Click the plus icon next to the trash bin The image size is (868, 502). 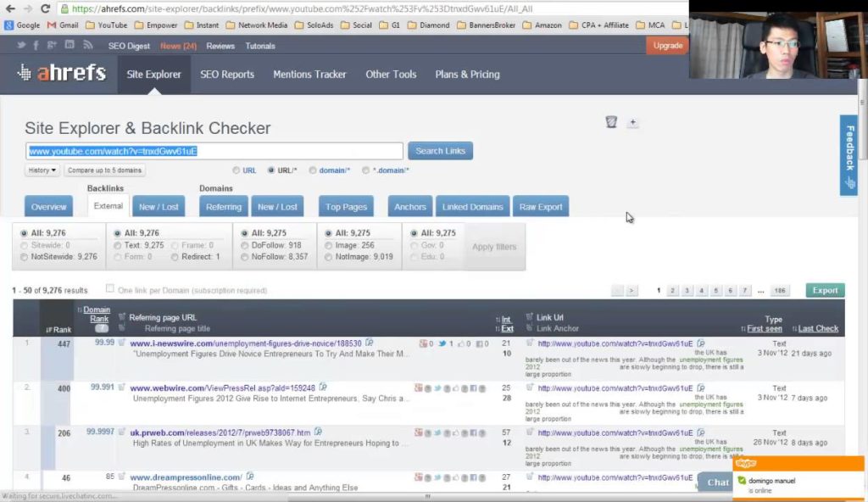coord(632,122)
